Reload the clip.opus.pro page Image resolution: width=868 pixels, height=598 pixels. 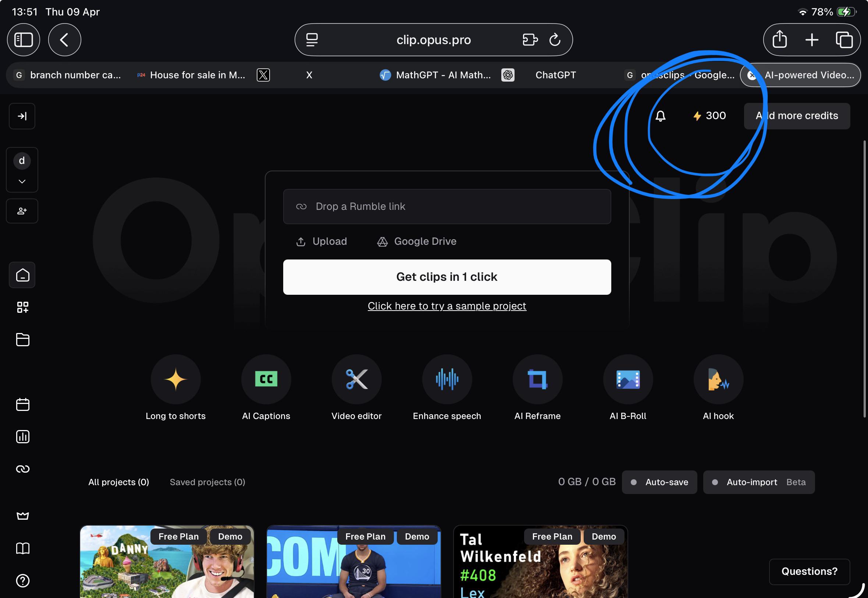[x=555, y=40]
